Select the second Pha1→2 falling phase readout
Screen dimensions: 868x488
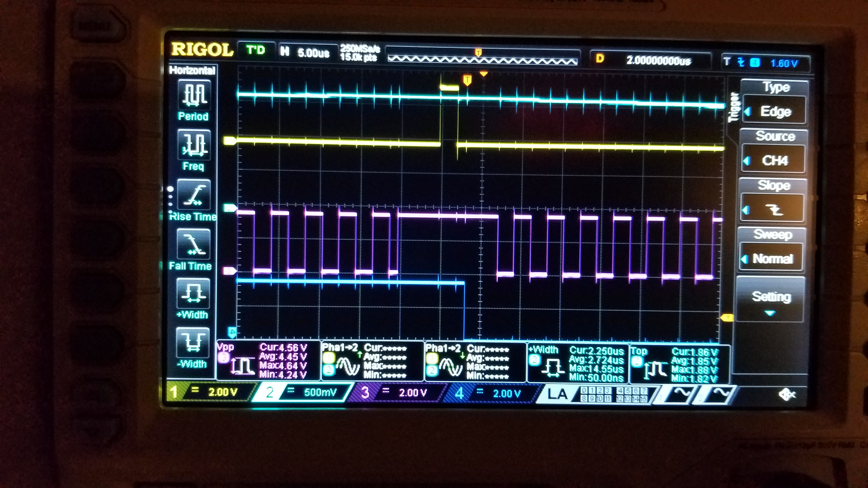point(475,362)
